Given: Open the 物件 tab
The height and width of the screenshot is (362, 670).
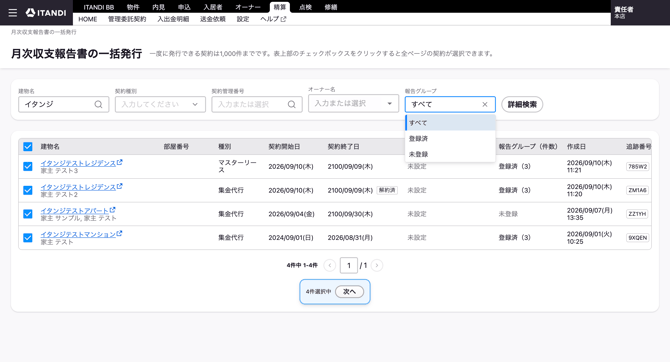Looking at the screenshot, I should click(x=133, y=7).
